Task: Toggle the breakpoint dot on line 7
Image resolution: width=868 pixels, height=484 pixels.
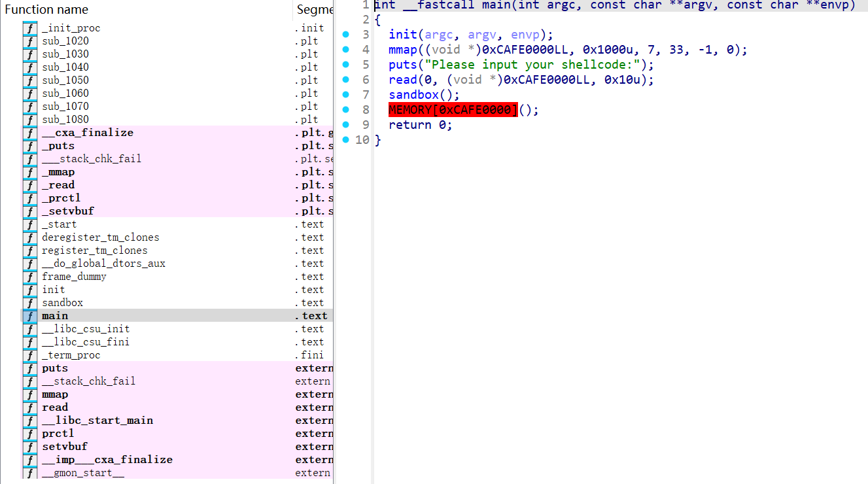Action: (x=345, y=94)
